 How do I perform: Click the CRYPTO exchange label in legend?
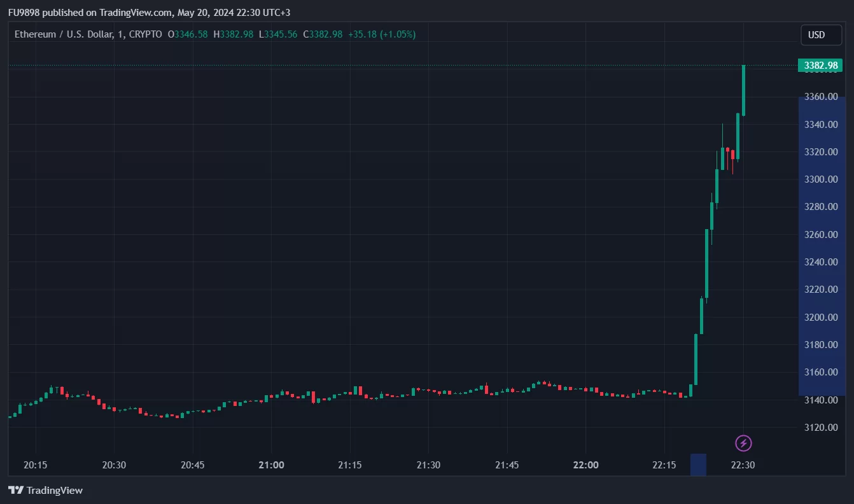click(x=145, y=34)
